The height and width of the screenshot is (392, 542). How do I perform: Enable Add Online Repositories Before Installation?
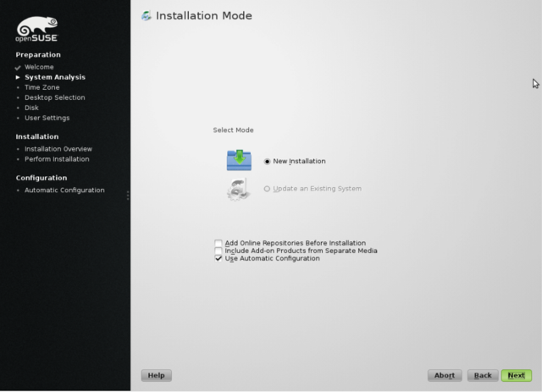click(x=218, y=243)
